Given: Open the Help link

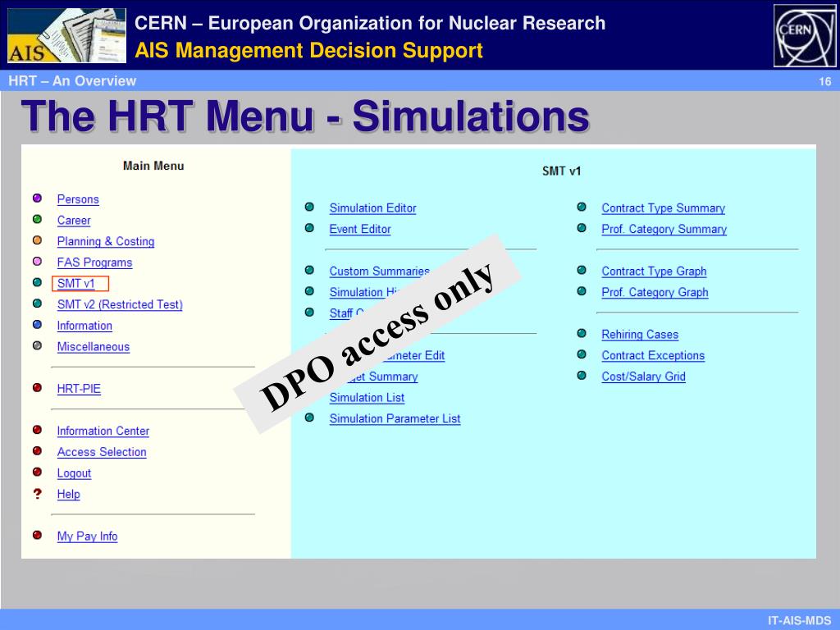Looking at the screenshot, I should 69,494.
